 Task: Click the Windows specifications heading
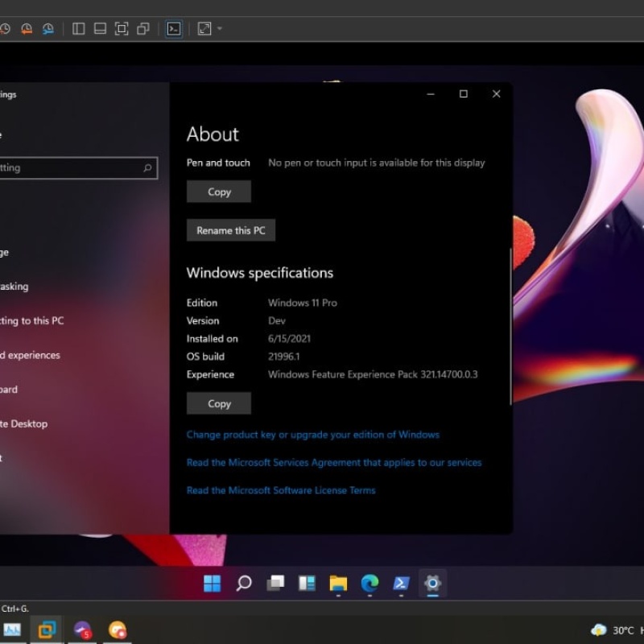click(x=259, y=273)
